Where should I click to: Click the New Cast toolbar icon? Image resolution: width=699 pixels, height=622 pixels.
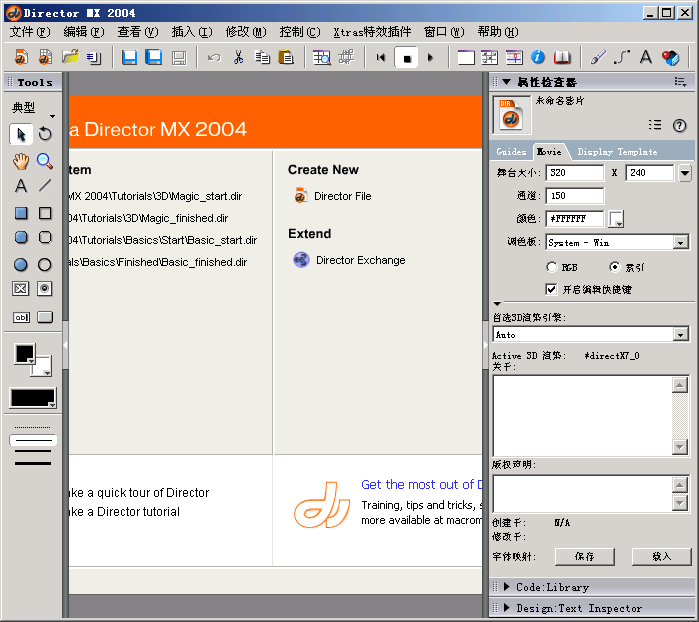tap(45, 58)
